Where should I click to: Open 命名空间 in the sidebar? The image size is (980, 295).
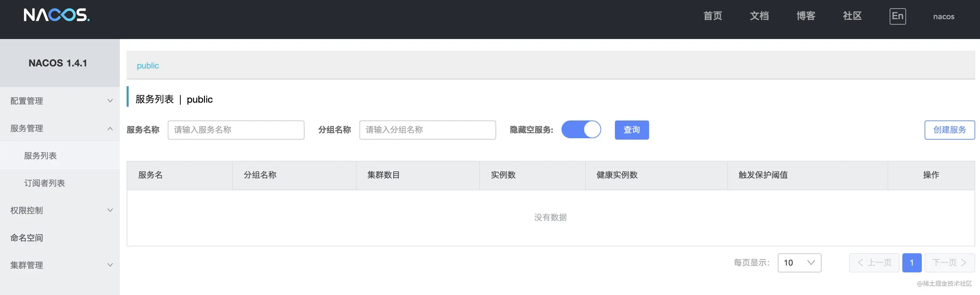60,238
